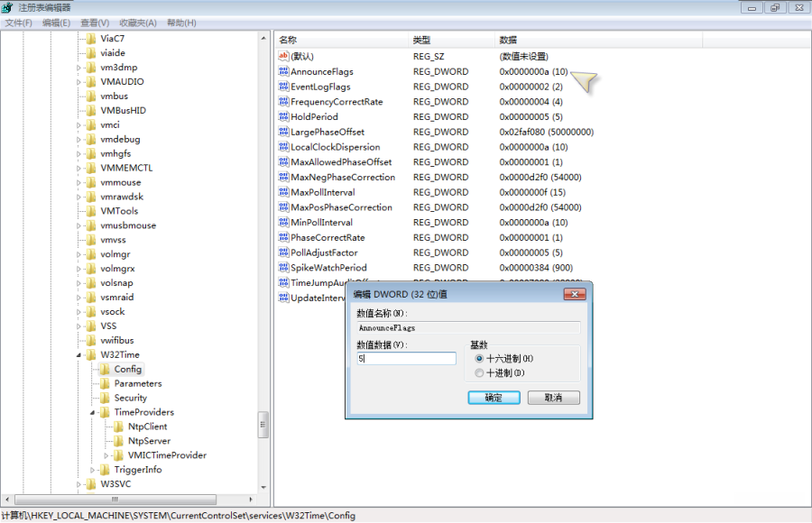Click the 取消 button in dialog

[x=553, y=398]
